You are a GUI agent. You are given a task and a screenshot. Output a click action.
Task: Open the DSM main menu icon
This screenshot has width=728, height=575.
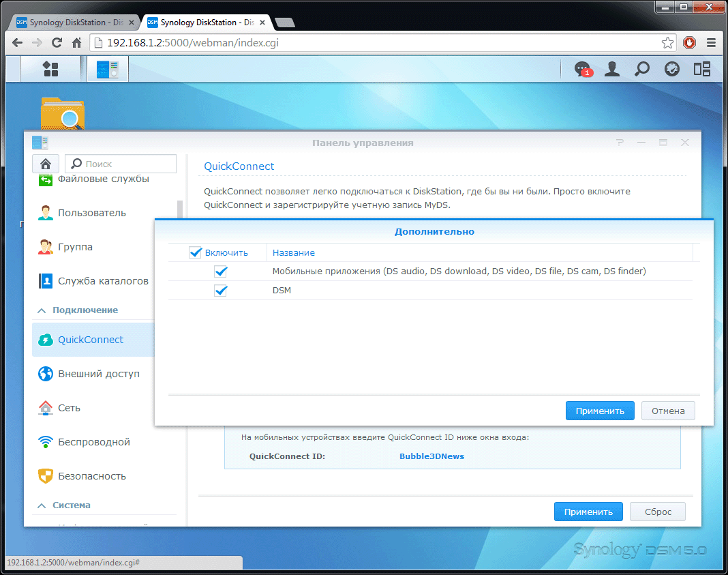click(50, 69)
